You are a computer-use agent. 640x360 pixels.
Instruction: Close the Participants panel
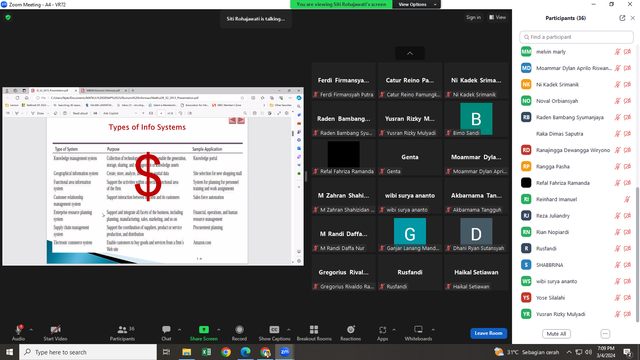[x=633, y=18]
